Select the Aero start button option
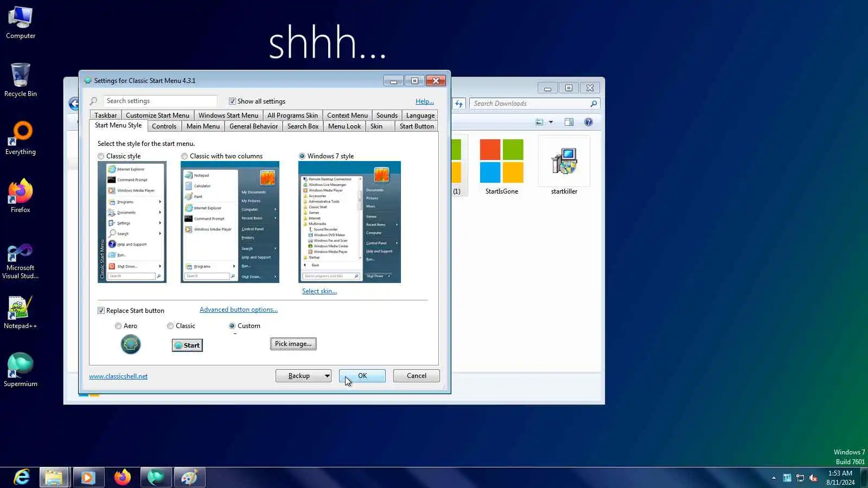Screen dimensions: 868x488 (x=118, y=326)
